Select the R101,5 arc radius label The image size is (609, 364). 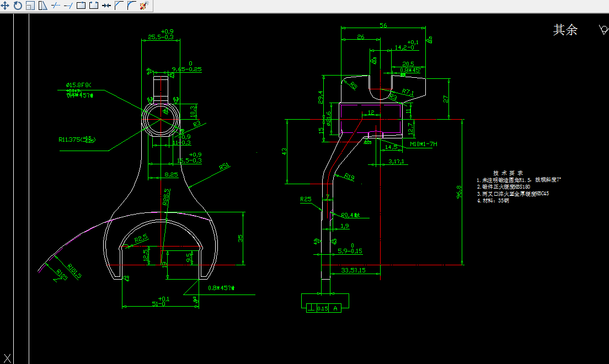[x=74, y=271]
